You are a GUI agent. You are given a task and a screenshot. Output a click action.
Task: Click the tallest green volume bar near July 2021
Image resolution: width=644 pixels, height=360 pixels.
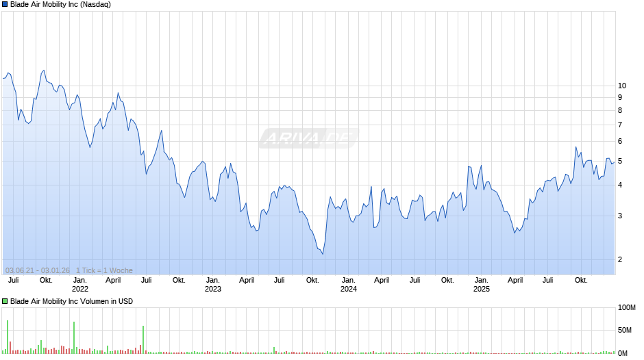click(8, 337)
